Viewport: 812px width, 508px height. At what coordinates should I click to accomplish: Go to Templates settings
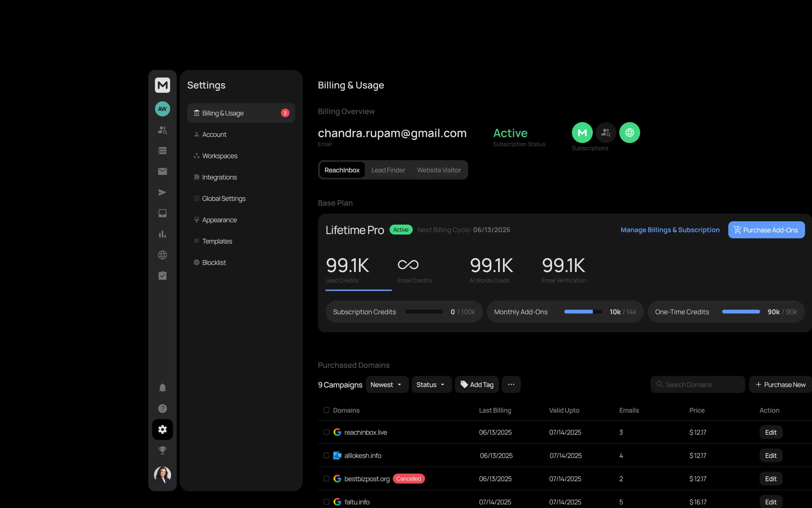(x=241, y=241)
